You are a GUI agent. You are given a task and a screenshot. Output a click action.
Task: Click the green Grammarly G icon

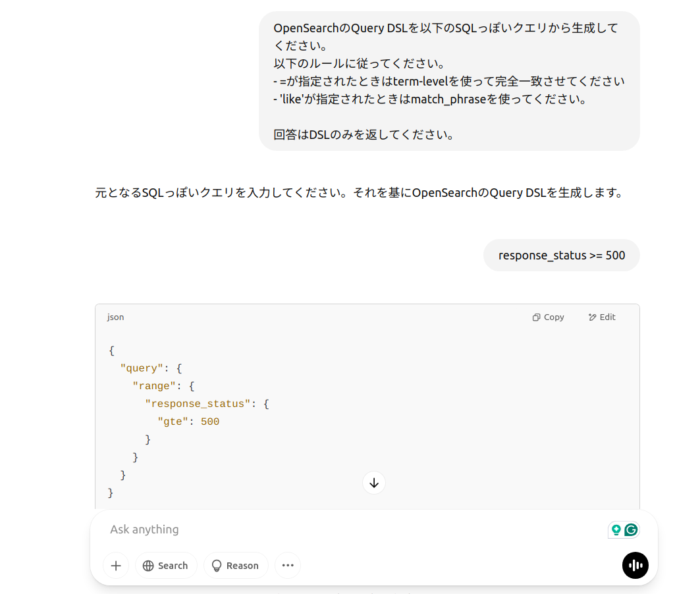coord(632,530)
